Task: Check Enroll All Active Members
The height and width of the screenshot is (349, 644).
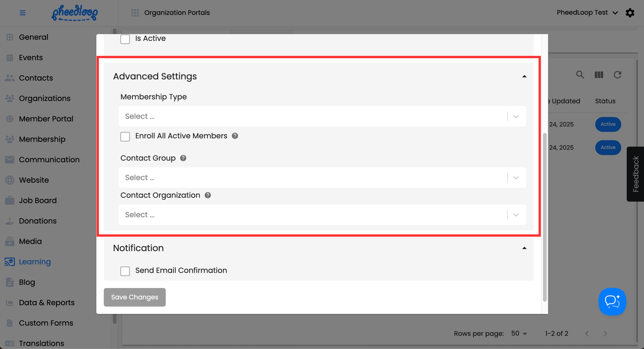Action: point(125,137)
